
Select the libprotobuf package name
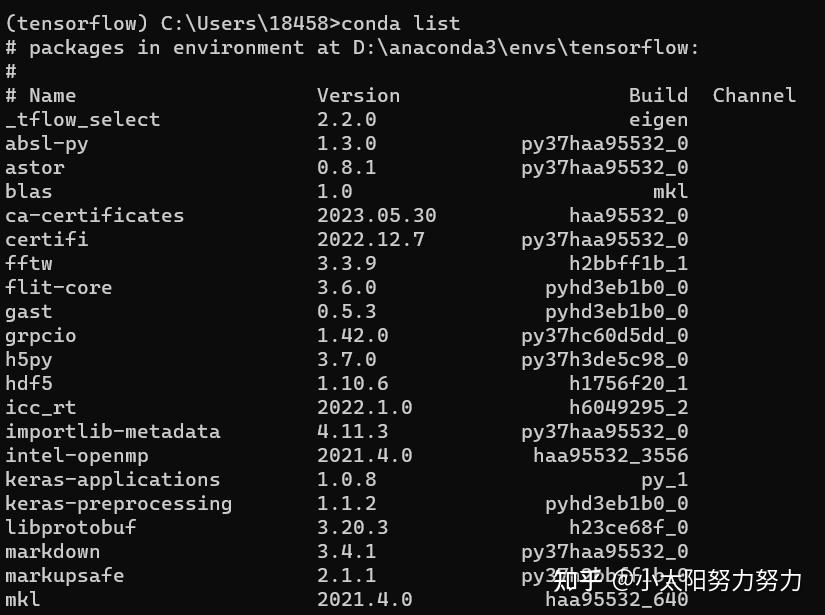click(x=71, y=528)
